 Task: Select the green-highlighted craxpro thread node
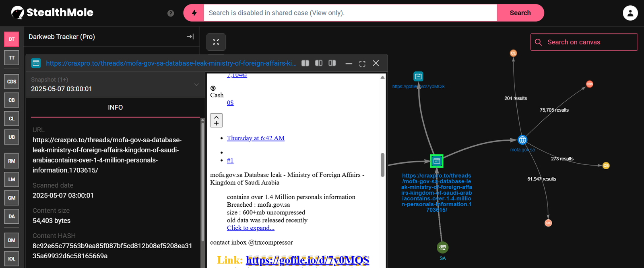click(x=437, y=161)
